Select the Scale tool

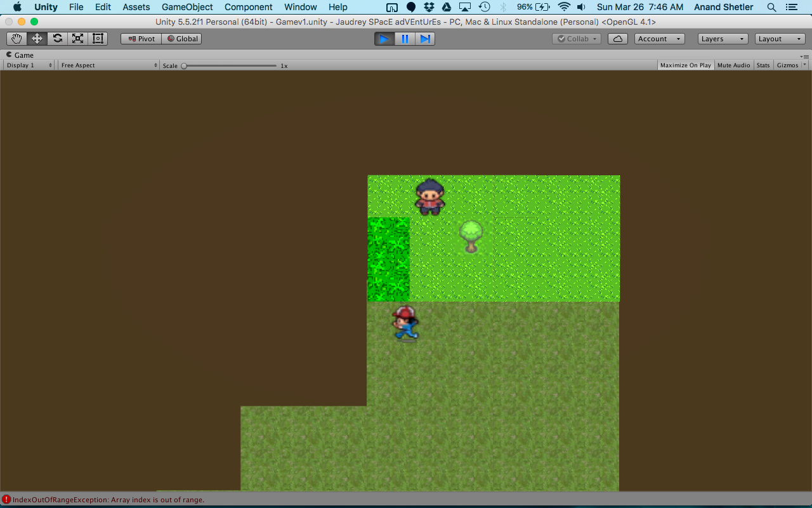pyautogui.click(x=77, y=39)
